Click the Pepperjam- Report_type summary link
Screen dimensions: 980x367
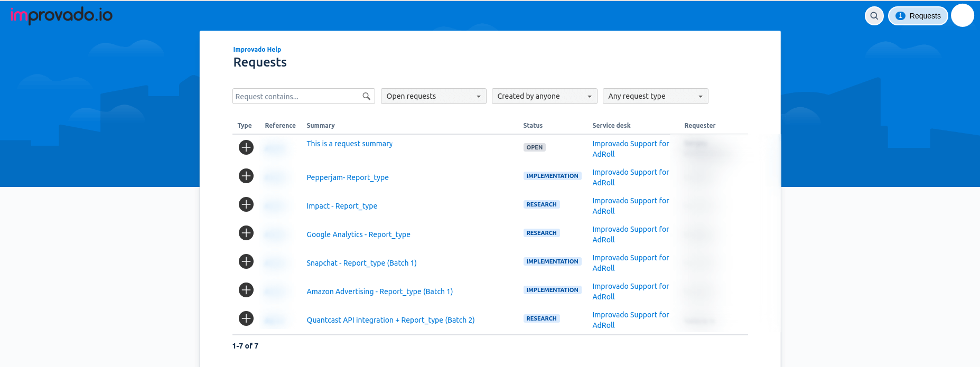coord(347,177)
